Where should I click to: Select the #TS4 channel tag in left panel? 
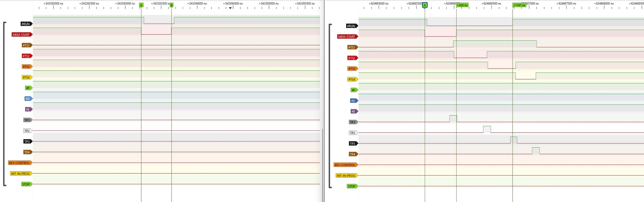tap(27, 77)
